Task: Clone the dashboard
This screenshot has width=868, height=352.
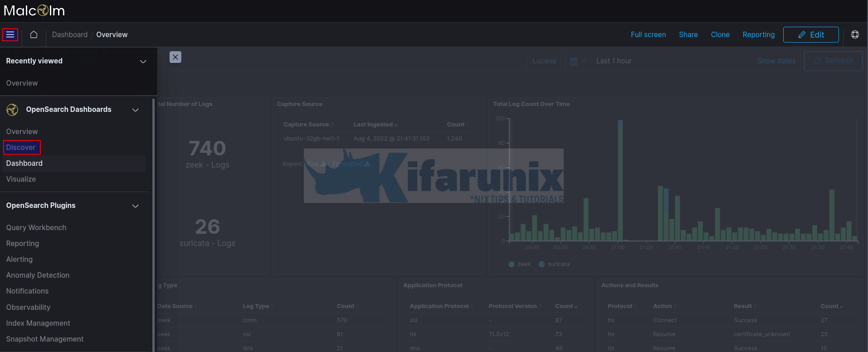Action: pos(720,35)
